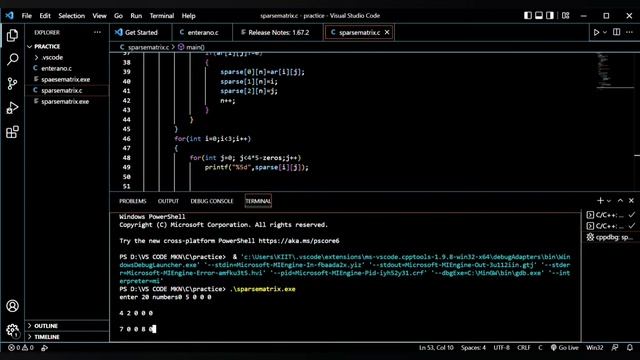
Task: Open the Extensions view
Action: 12,132
